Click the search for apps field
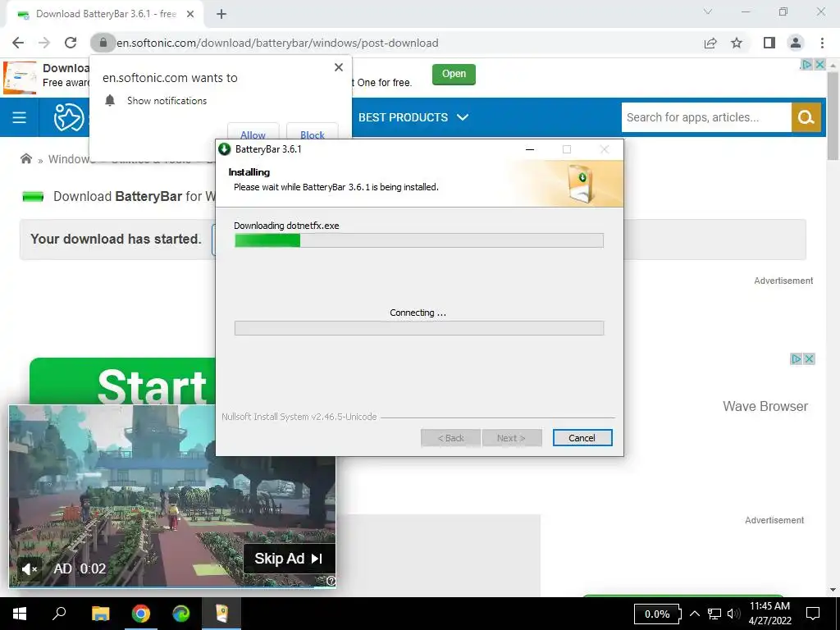The width and height of the screenshot is (840, 630). (706, 117)
